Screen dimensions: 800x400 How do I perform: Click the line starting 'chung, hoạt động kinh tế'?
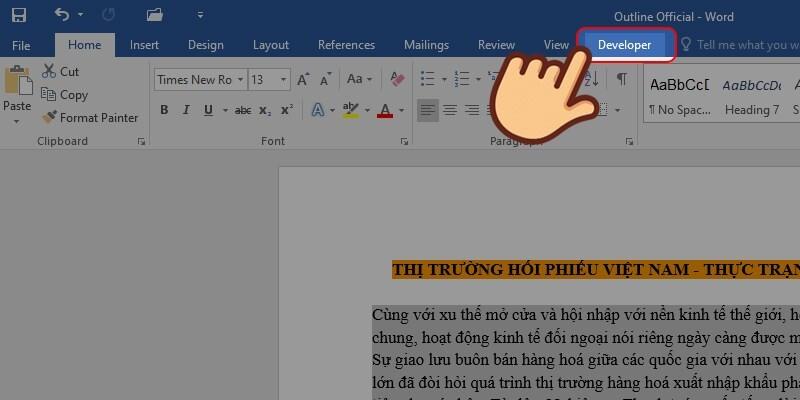586,338
